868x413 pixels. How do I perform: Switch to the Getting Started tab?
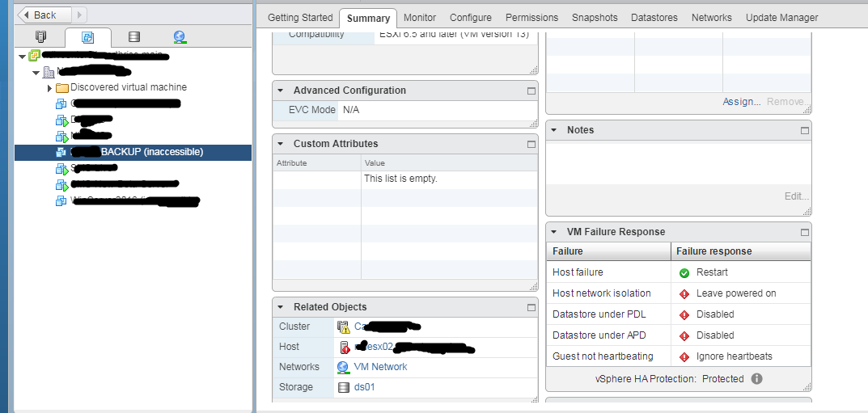[x=300, y=18]
